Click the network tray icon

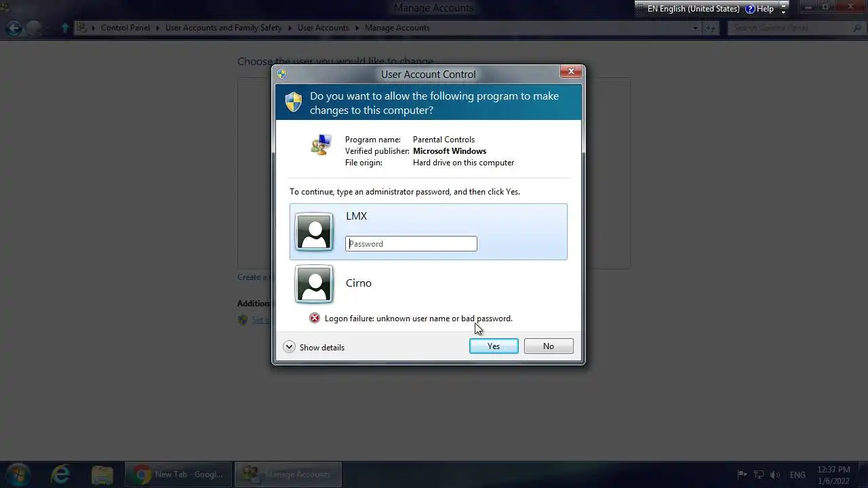point(759,474)
